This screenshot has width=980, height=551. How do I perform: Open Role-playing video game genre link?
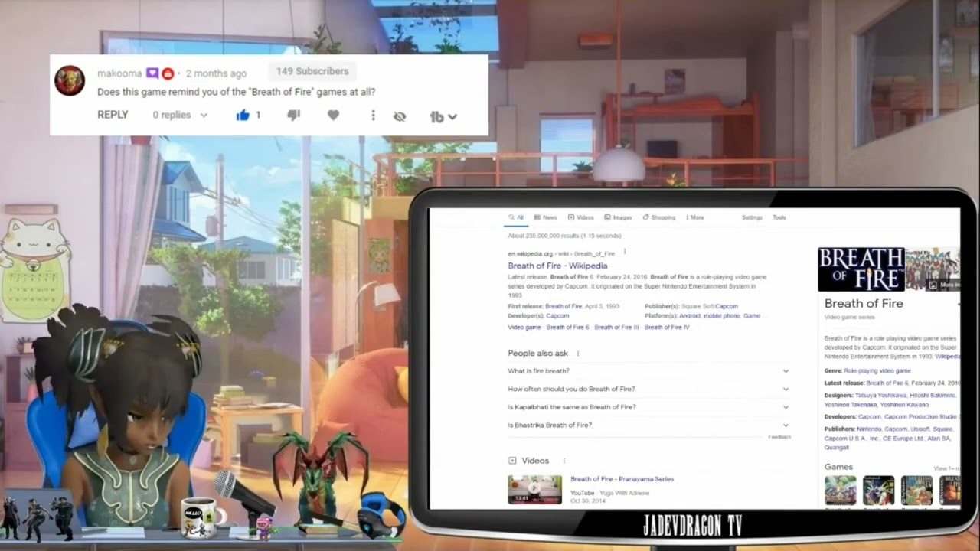[877, 370]
